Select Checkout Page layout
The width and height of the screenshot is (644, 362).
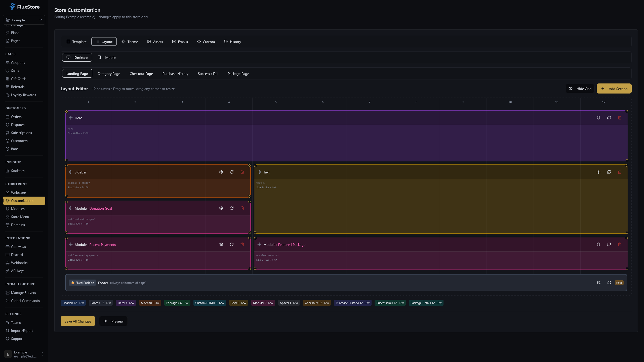[x=141, y=73]
